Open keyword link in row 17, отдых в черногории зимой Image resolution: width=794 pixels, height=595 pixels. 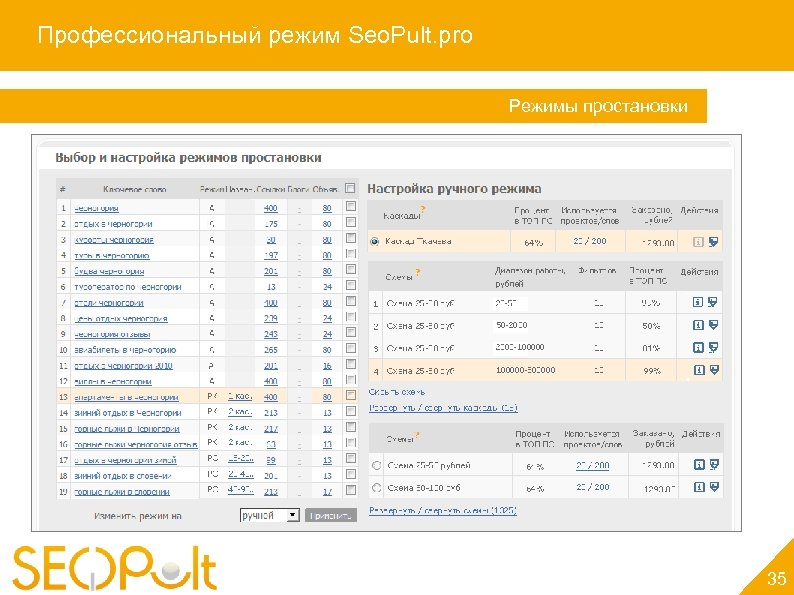[126, 460]
